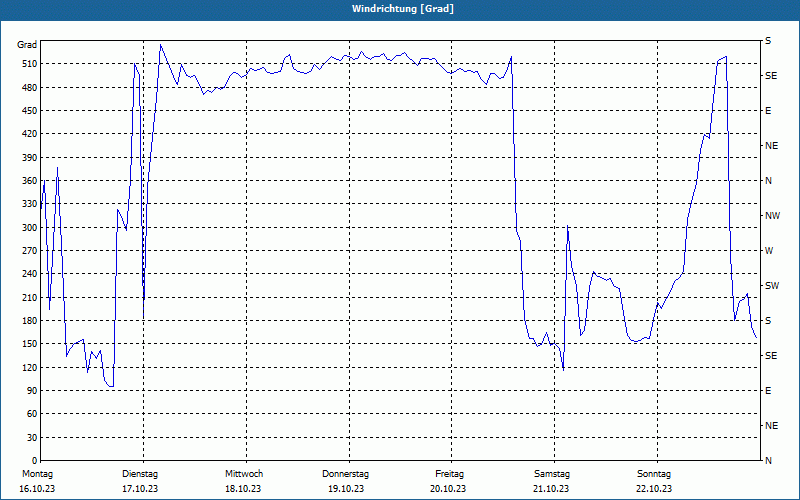800x500 pixels.
Task: Click the date 16.10.23
Action: point(37,489)
